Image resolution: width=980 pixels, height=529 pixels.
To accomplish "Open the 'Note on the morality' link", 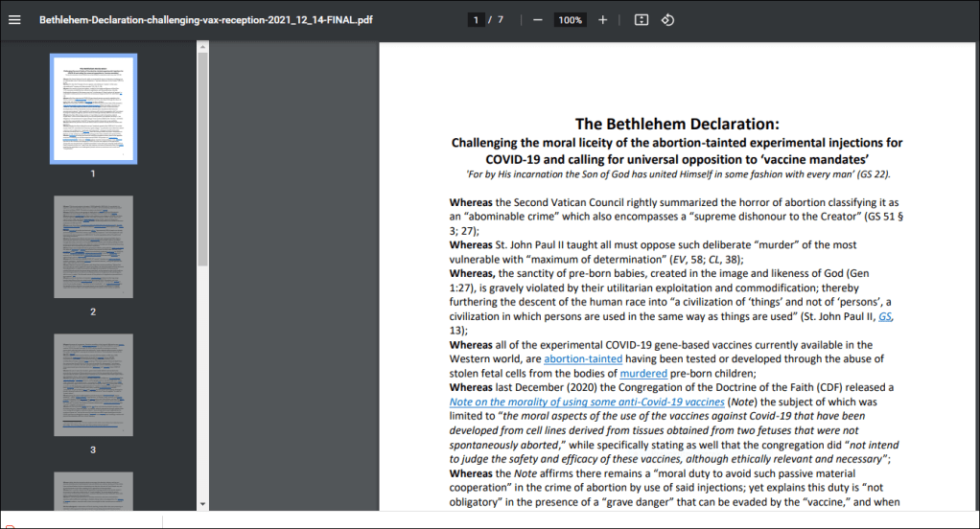I will pos(587,402).
